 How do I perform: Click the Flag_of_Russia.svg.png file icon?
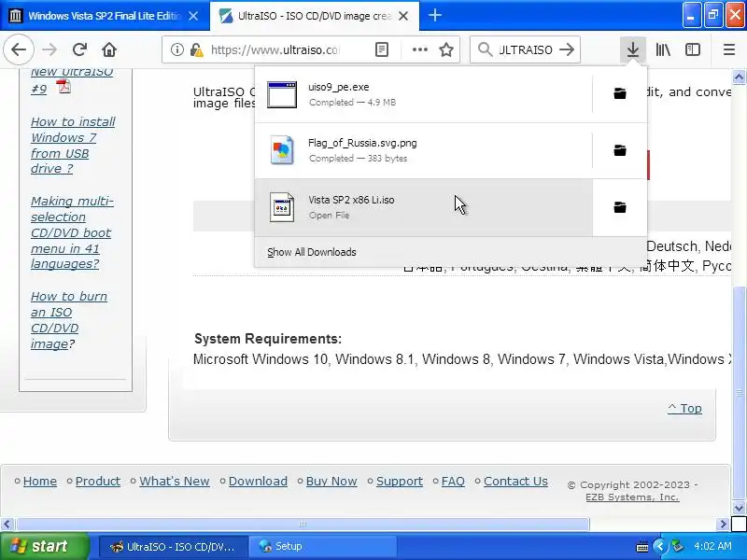pyautogui.click(x=282, y=150)
